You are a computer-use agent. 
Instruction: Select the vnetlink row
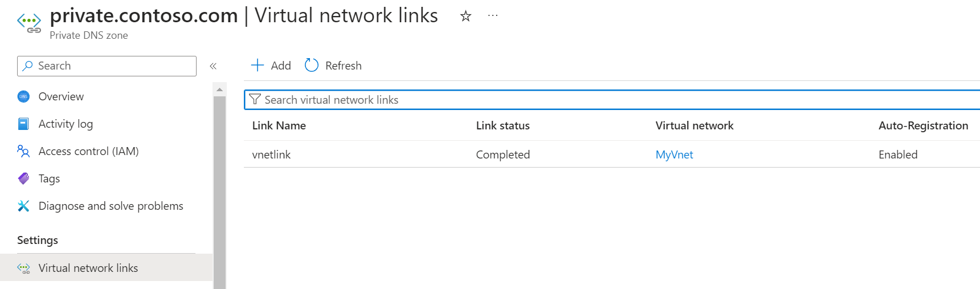(271, 154)
